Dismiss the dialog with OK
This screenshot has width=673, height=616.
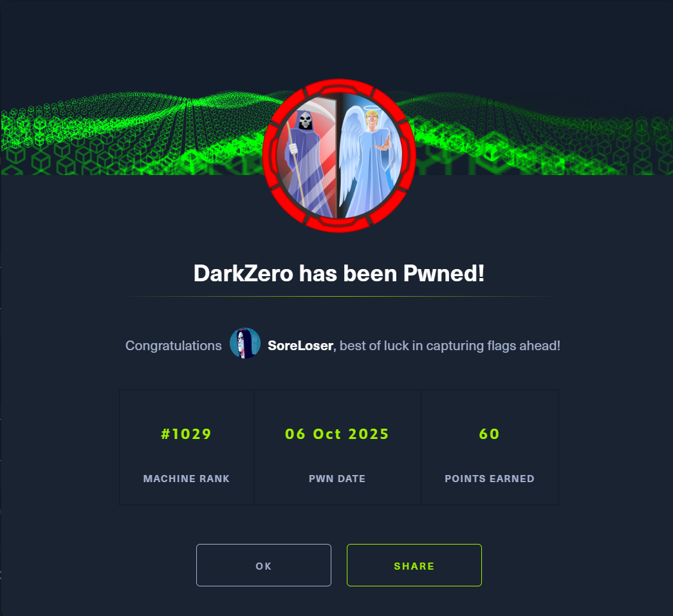click(x=264, y=565)
